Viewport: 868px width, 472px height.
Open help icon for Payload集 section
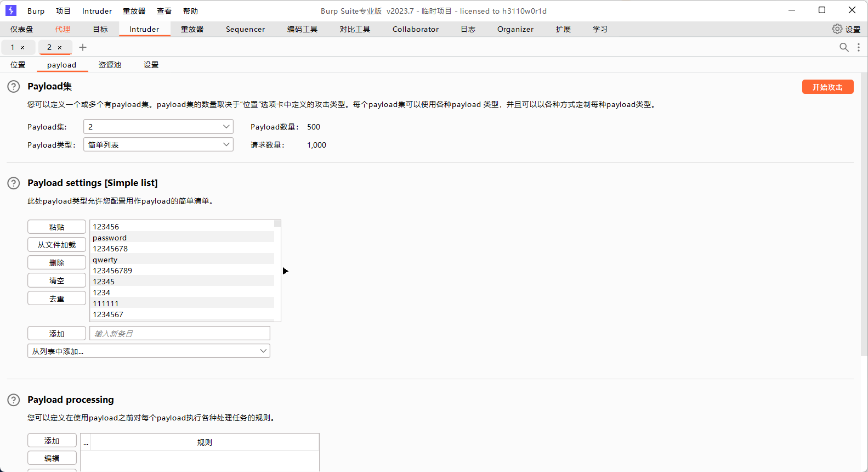(14, 86)
